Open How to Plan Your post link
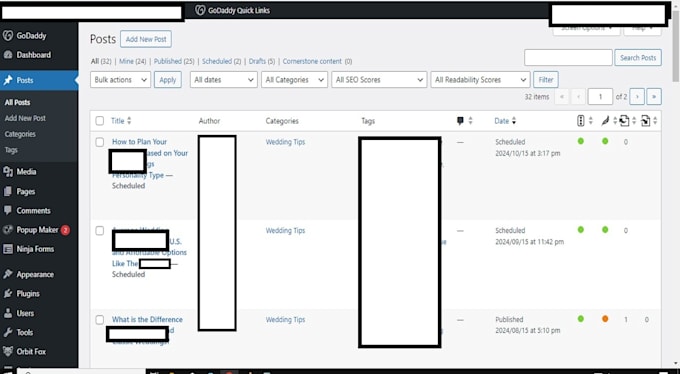The width and height of the screenshot is (680, 374). 139,142
